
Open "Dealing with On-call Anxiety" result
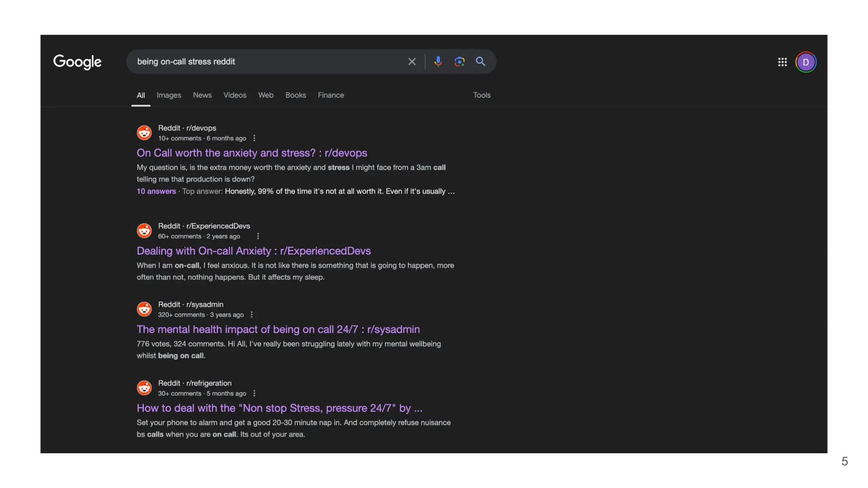click(x=253, y=251)
